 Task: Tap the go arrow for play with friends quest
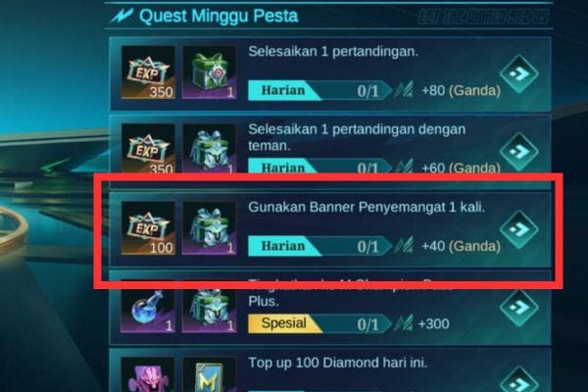tap(519, 152)
